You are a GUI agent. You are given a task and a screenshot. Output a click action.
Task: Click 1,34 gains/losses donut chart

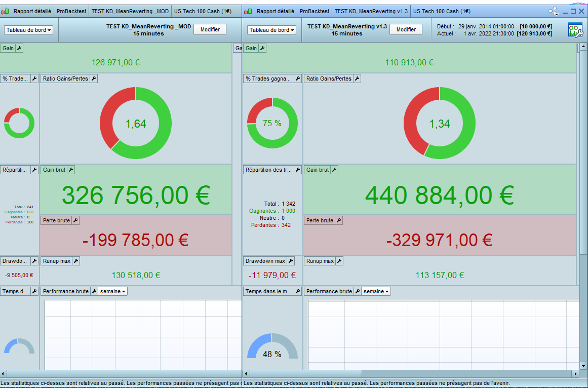(x=440, y=123)
